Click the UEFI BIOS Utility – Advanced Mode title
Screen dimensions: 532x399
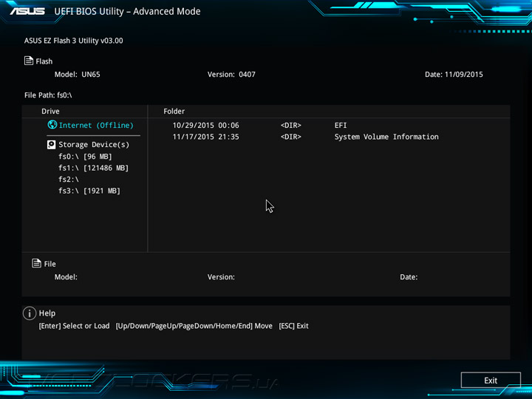pos(128,11)
